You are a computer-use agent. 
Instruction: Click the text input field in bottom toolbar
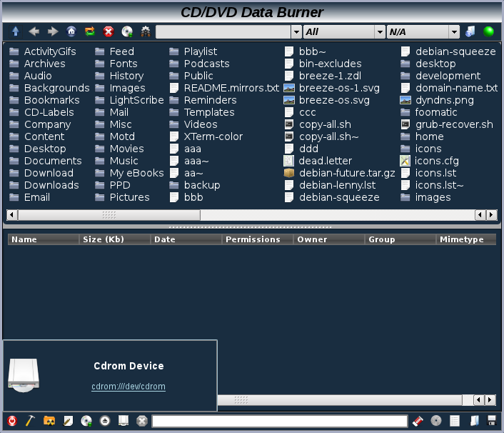click(x=280, y=421)
